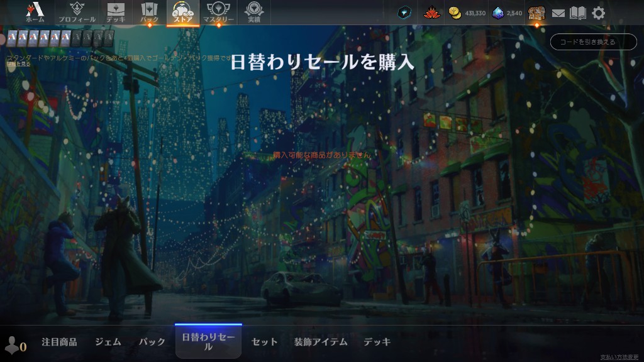644x362 pixels.
Task: Click the 詳細を見る details link
Action: 18,64
